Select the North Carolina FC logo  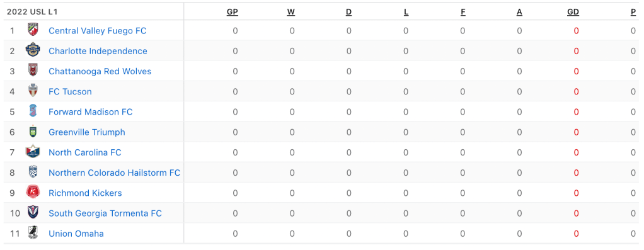click(x=33, y=152)
